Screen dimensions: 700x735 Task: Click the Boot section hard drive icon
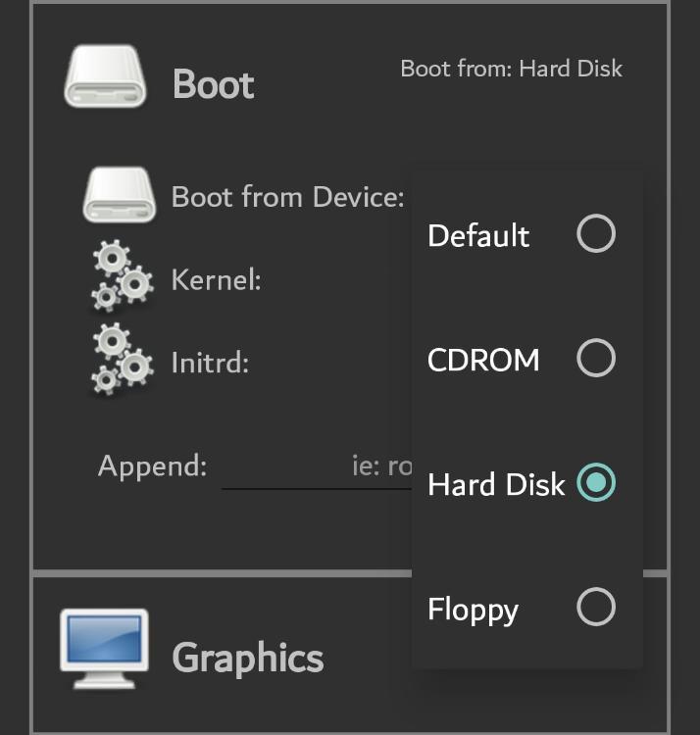pos(105,76)
